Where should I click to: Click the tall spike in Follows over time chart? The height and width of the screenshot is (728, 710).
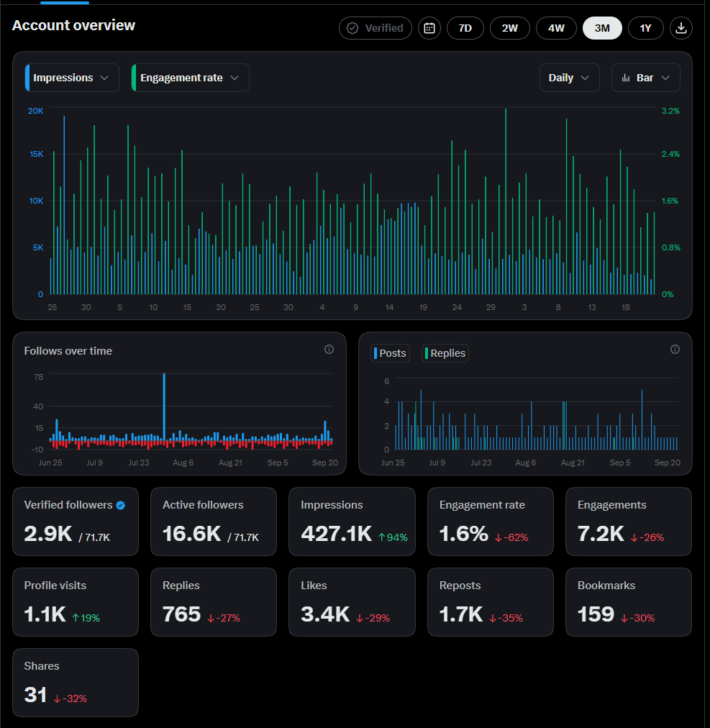coord(164,406)
